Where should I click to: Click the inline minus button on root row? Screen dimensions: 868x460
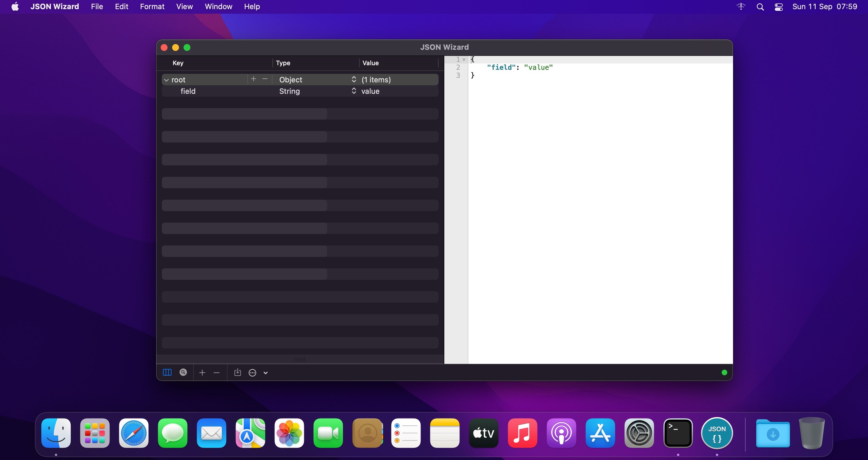point(265,79)
